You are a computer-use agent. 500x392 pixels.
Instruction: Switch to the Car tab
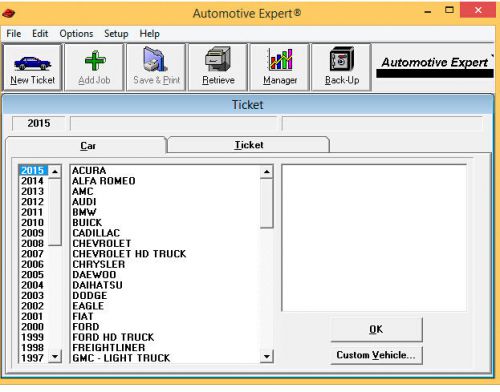coord(86,145)
